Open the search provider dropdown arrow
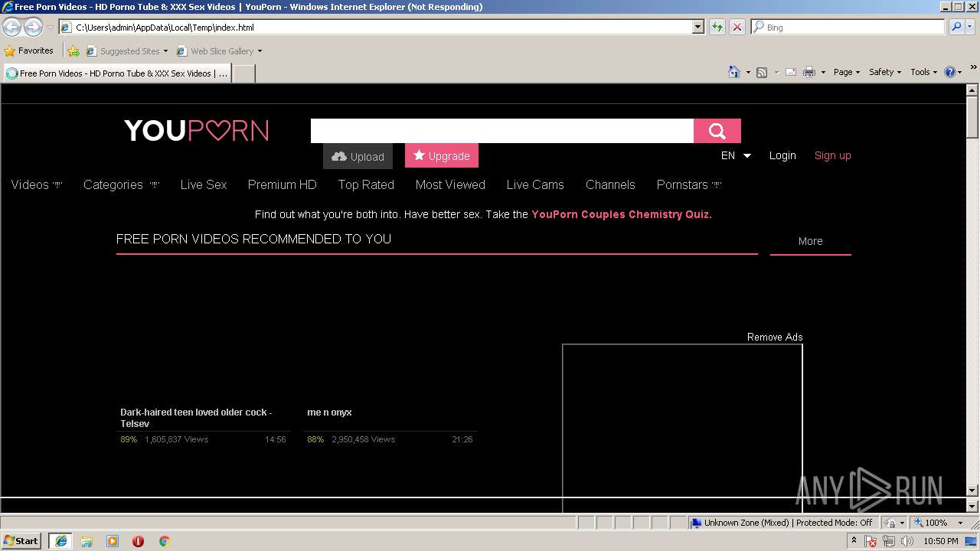The image size is (980, 551). pyautogui.click(x=972, y=27)
